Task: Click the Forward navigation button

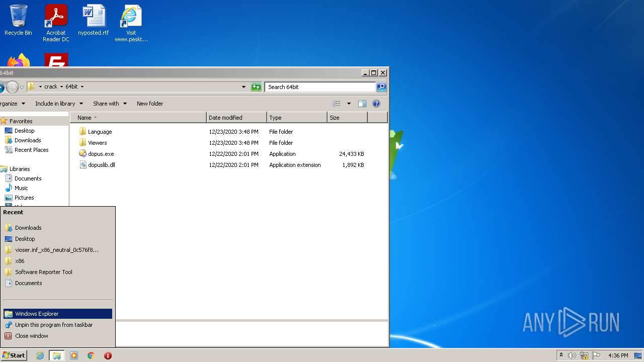Action: (12, 87)
